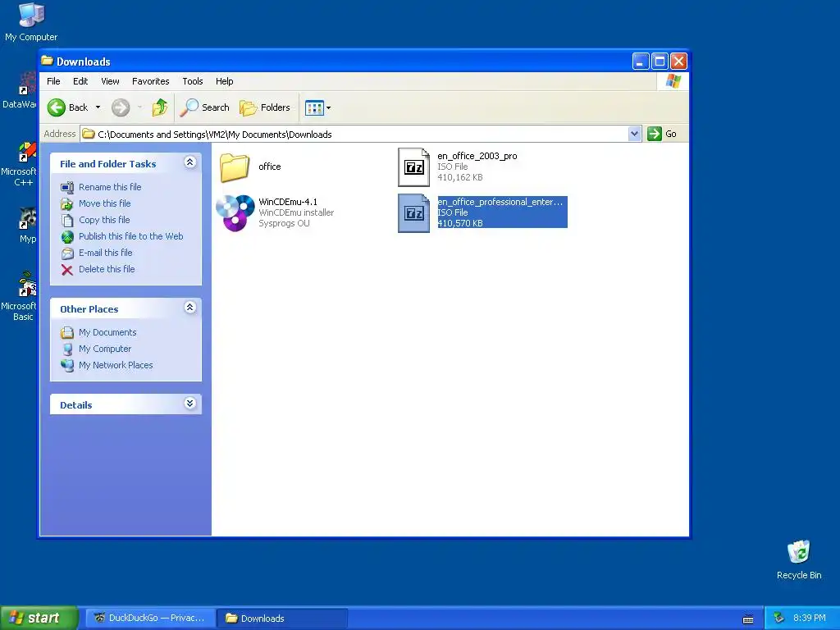Image resolution: width=840 pixels, height=630 pixels.
Task: Click the system tray network icon
Action: tap(779, 618)
